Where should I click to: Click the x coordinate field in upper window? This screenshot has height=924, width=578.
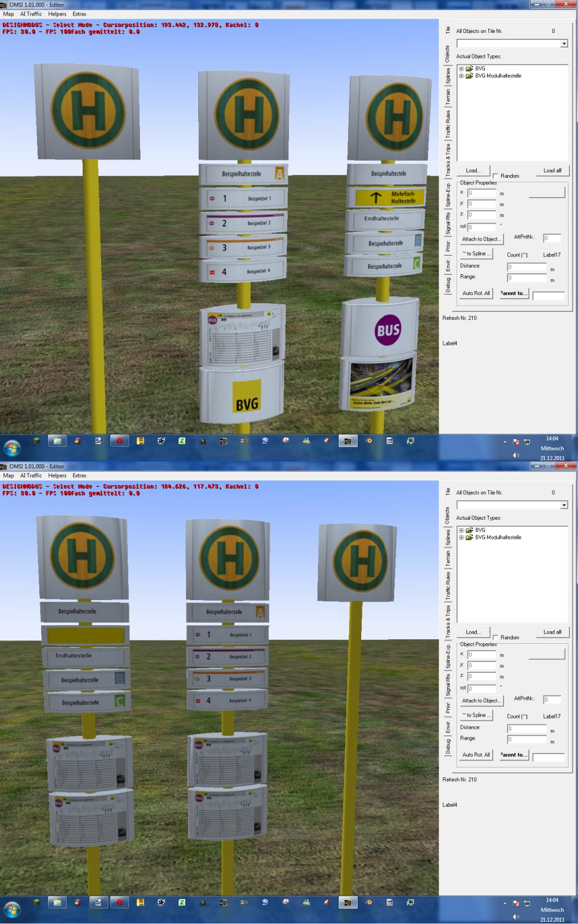(x=481, y=193)
